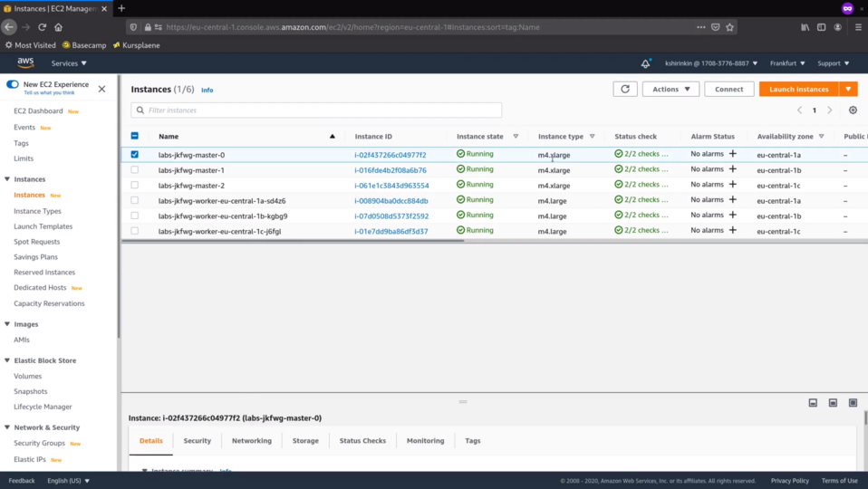This screenshot has width=868, height=489.
Task: Open the Services dropdown menu
Action: pos(69,63)
